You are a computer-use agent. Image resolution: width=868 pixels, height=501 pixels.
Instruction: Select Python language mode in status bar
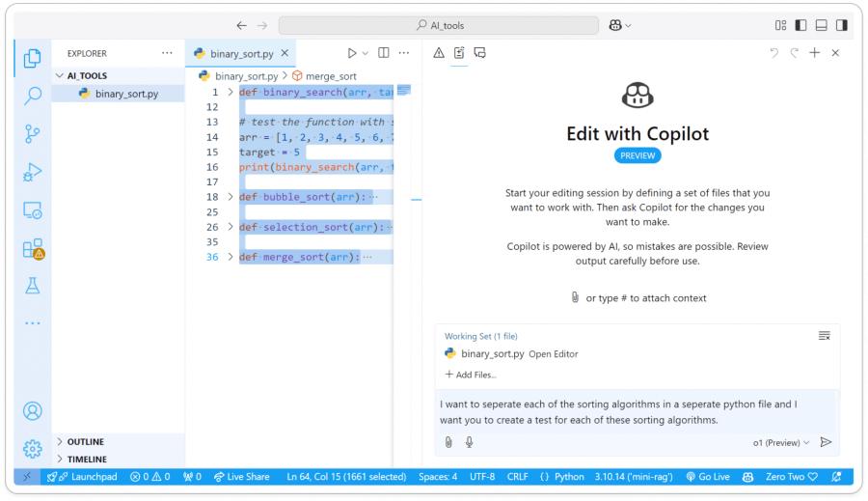click(x=569, y=477)
